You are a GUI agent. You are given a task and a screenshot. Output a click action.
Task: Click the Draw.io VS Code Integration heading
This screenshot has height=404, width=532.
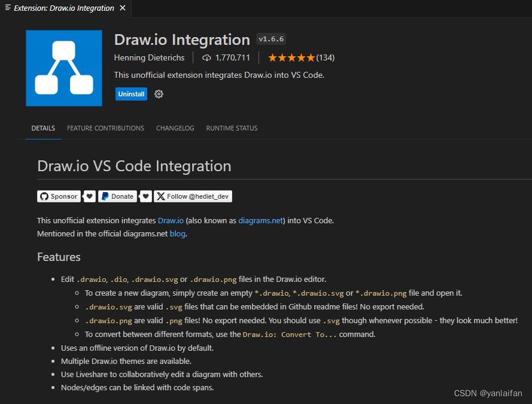click(x=135, y=166)
